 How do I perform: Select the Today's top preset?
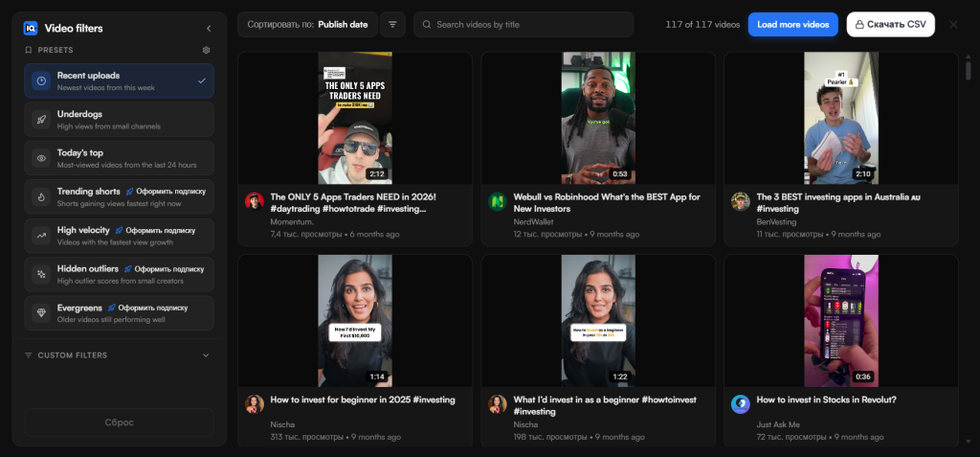120,158
